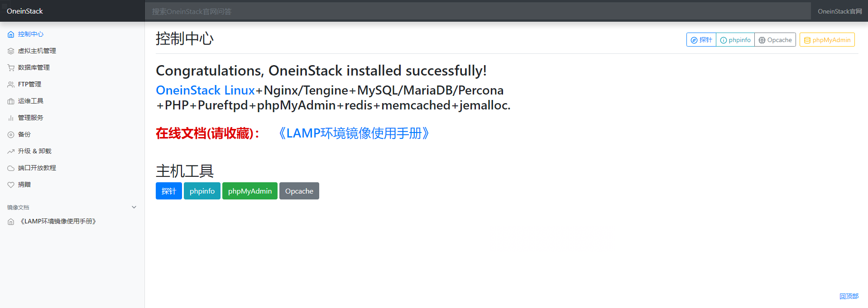Click the cart icon beside 数据库管理

coord(11,68)
